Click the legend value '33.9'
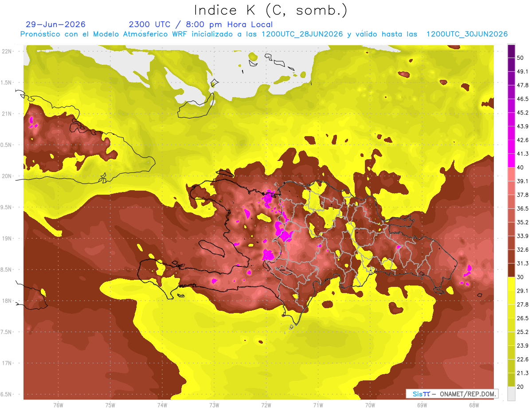Viewport: 532px width, 411px height. (x=523, y=236)
